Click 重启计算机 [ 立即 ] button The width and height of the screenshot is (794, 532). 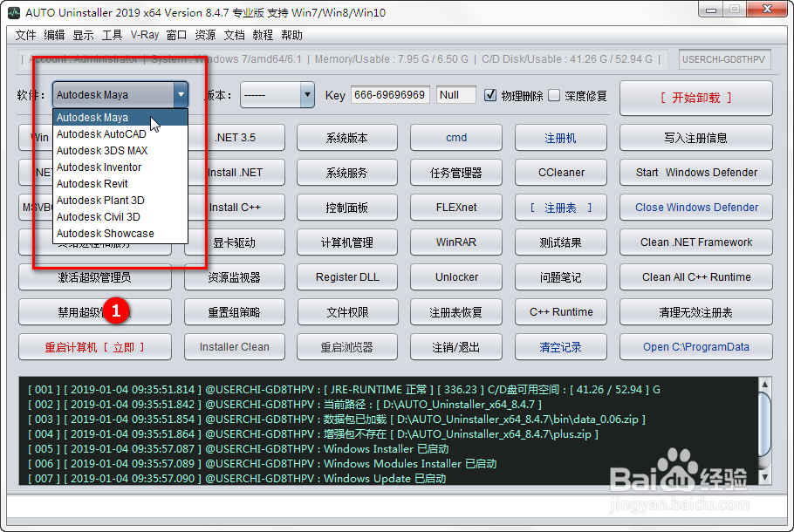[95, 347]
